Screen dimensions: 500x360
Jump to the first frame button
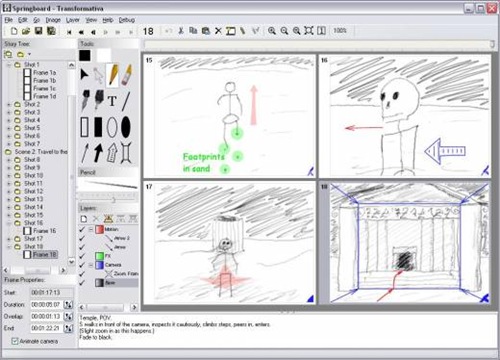coord(69,32)
